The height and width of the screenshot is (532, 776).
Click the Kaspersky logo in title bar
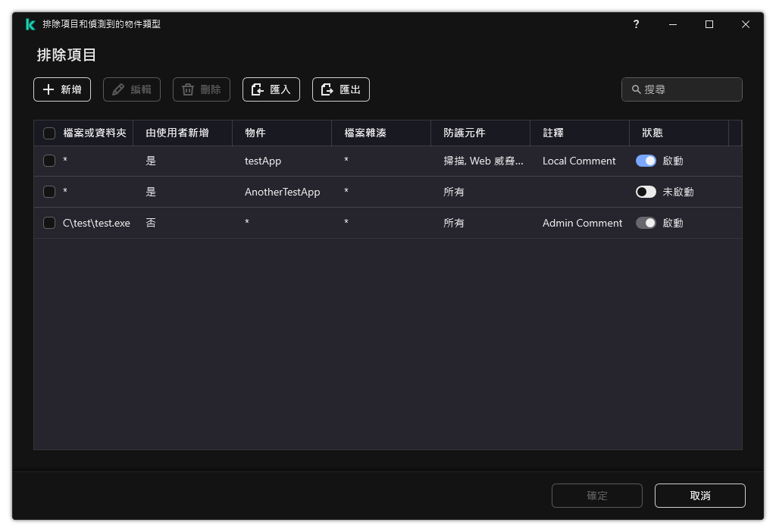pyautogui.click(x=30, y=23)
